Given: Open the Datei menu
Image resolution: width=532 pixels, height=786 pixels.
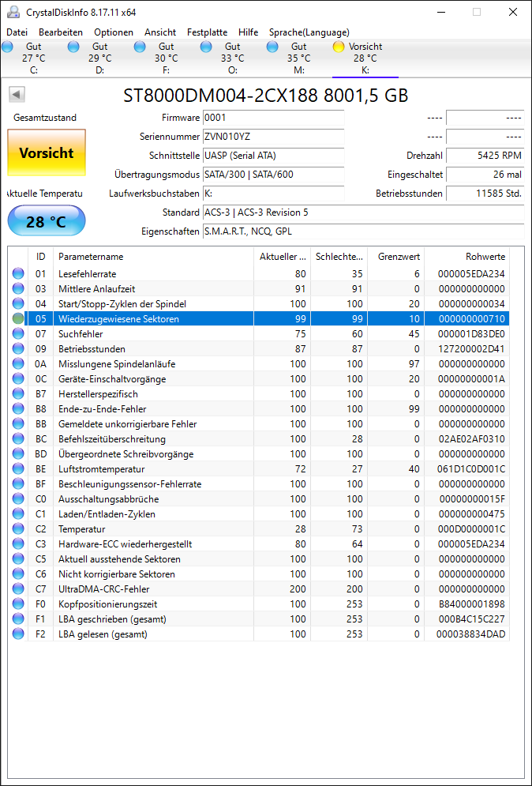Looking at the screenshot, I should click(x=17, y=32).
